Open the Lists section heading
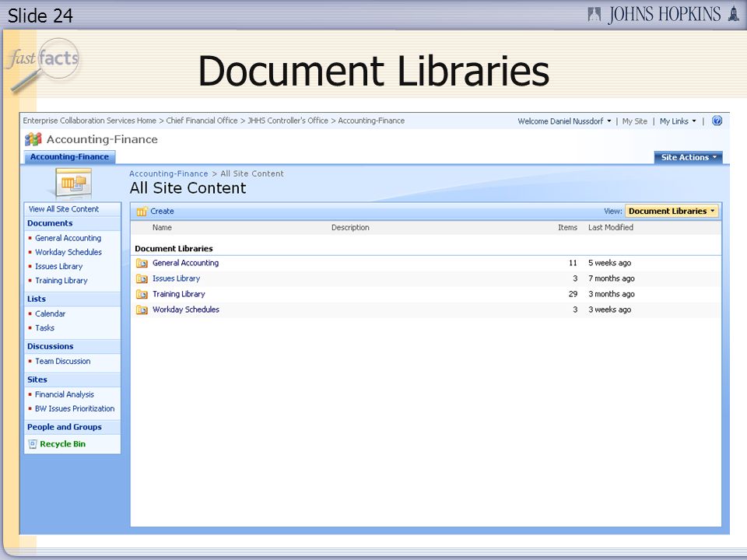The image size is (747, 560). pos(37,299)
